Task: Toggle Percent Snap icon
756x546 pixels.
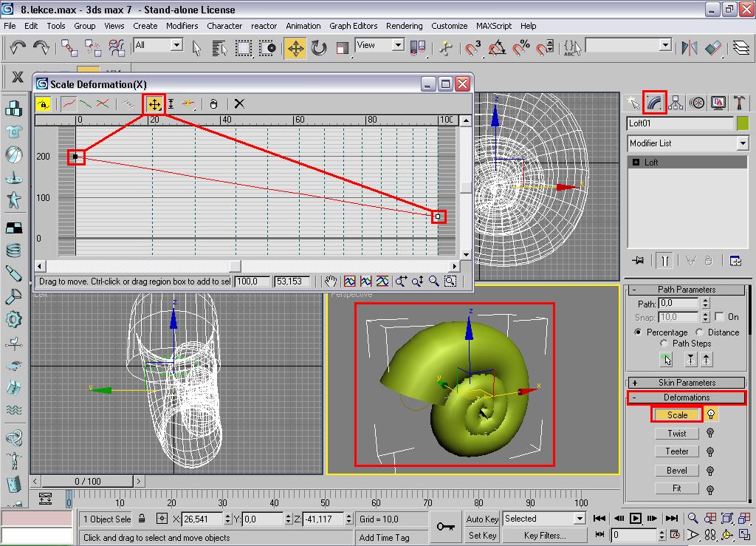Action: coord(520,48)
